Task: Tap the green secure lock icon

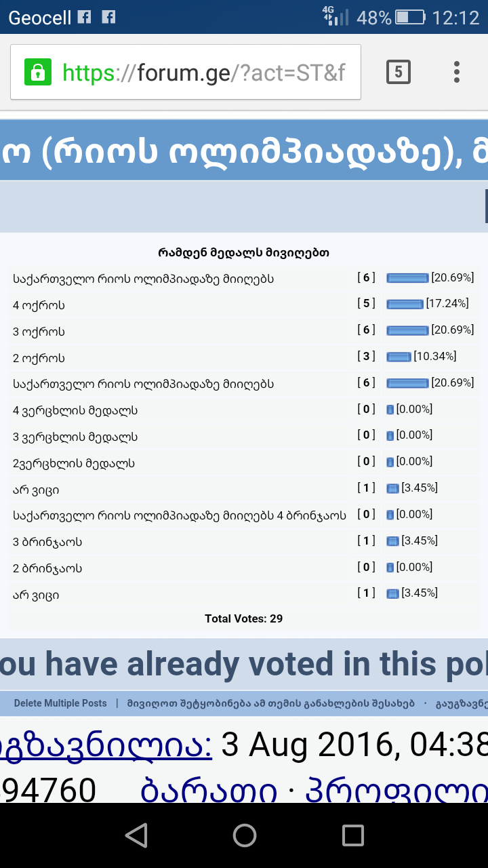Action: click(x=38, y=72)
